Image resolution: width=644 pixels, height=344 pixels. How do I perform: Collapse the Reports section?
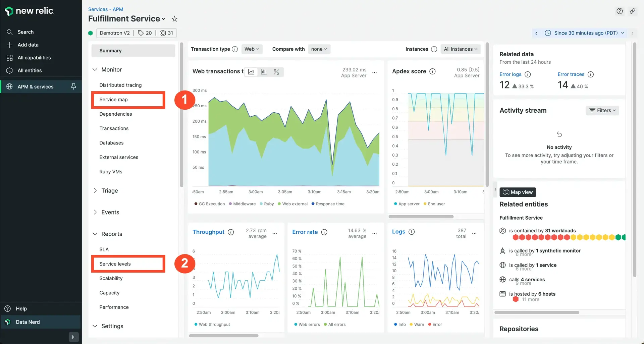click(x=95, y=234)
